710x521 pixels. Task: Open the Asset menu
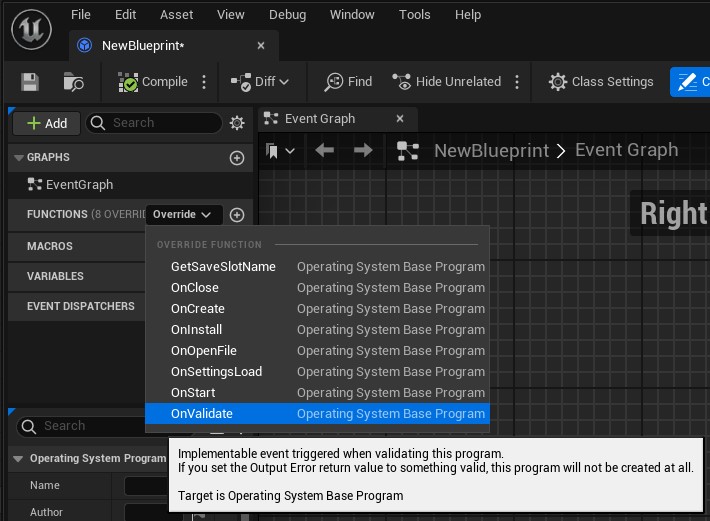pyautogui.click(x=177, y=14)
